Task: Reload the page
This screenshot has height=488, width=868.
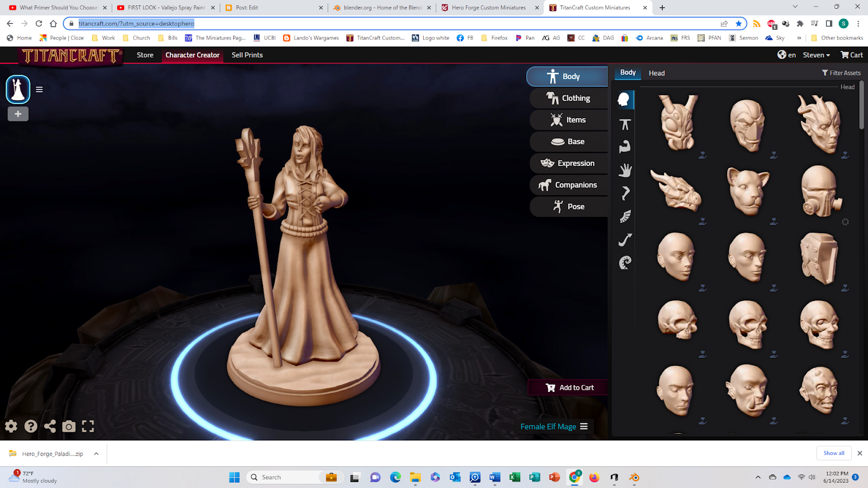Action: (x=39, y=23)
